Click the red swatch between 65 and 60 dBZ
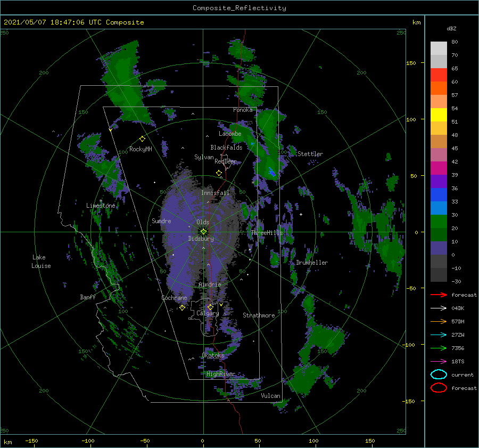This screenshot has width=479, height=448. click(x=439, y=75)
